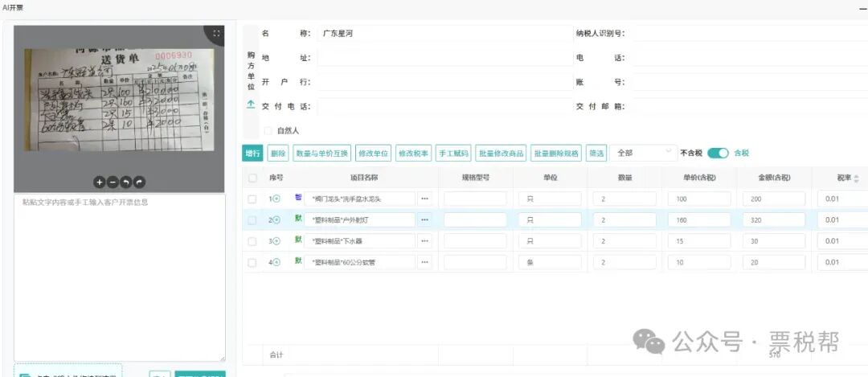
Task: Edit amount 200 in row 1
Action: 774,199
